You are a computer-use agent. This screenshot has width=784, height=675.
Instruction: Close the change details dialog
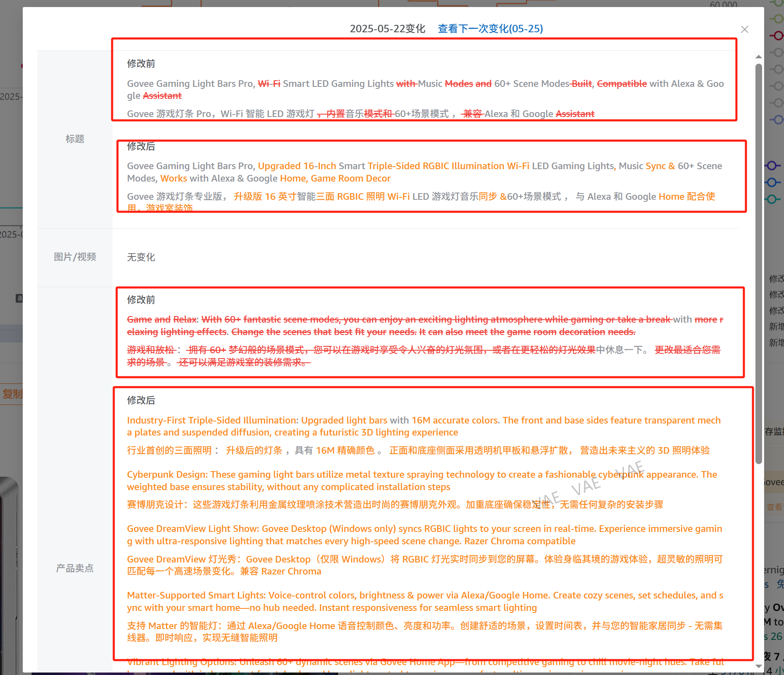(744, 29)
